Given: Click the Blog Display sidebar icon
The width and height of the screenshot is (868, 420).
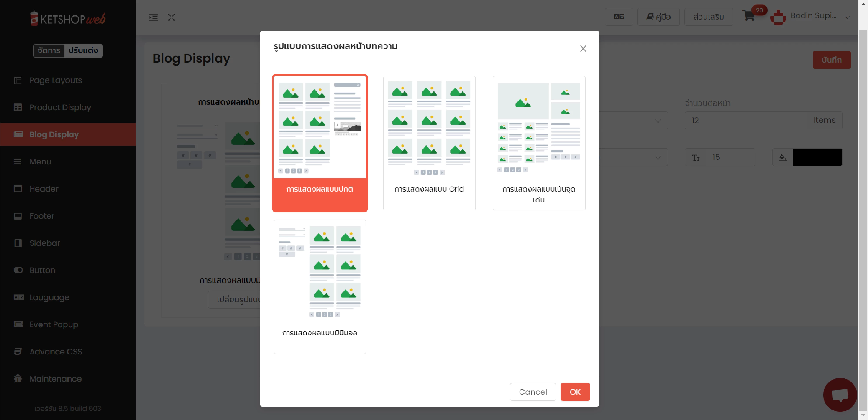Looking at the screenshot, I should [x=18, y=134].
